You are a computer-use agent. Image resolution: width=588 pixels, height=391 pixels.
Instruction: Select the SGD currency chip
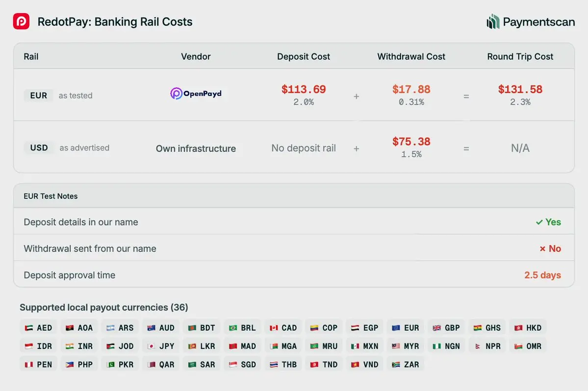point(242,365)
